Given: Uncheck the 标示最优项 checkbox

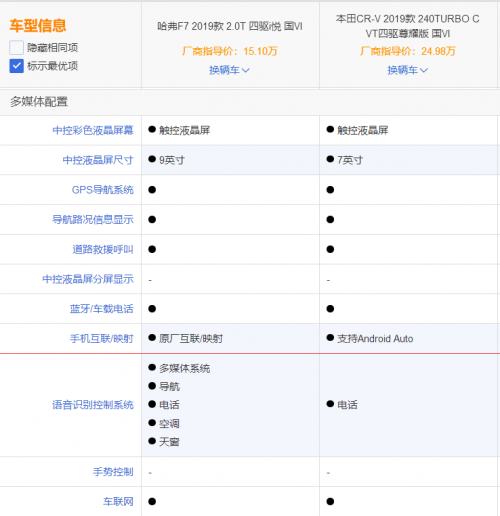Looking at the screenshot, I should 16,66.
